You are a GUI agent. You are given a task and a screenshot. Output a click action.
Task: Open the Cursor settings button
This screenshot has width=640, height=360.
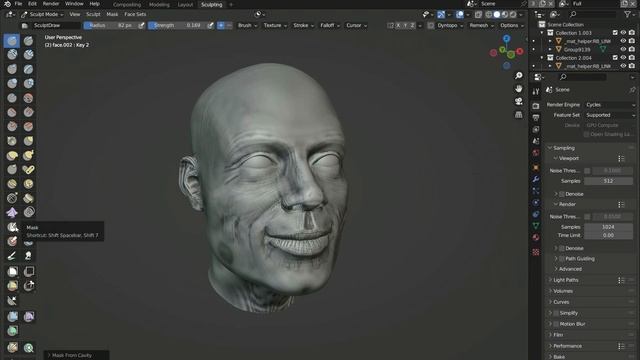pos(356,25)
